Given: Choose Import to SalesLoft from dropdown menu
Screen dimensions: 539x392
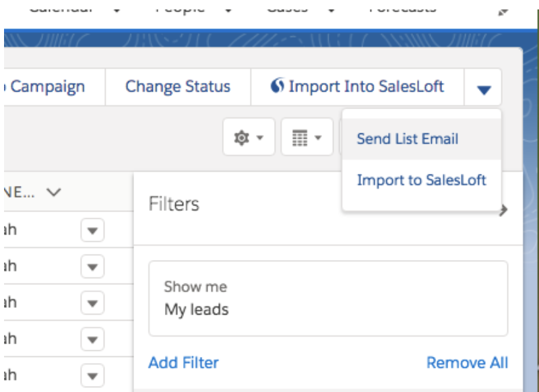Looking at the screenshot, I should [421, 181].
